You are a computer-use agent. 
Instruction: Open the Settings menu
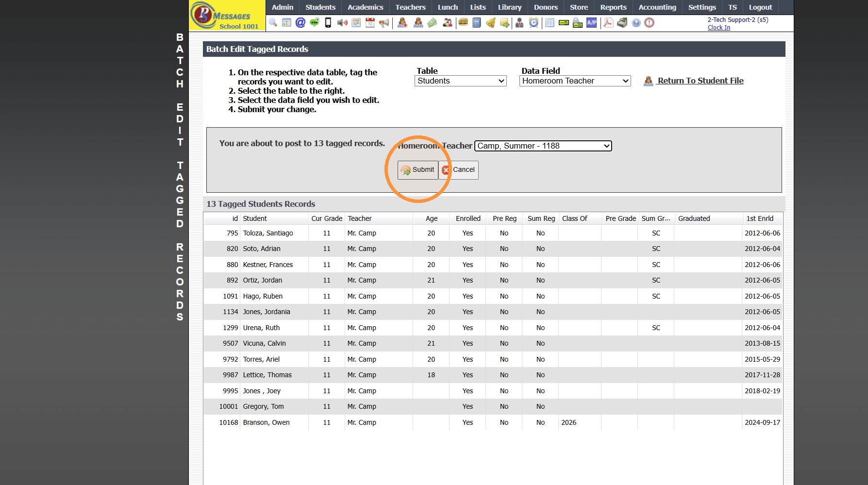coord(702,7)
